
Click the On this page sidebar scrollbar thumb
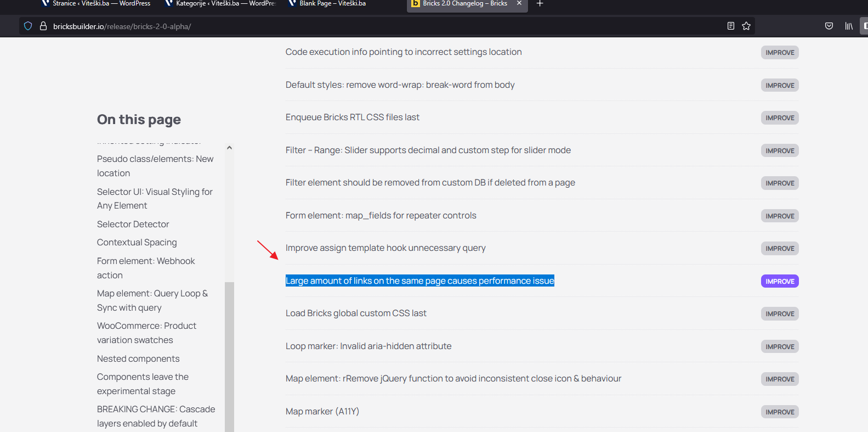tap(229, 357)
